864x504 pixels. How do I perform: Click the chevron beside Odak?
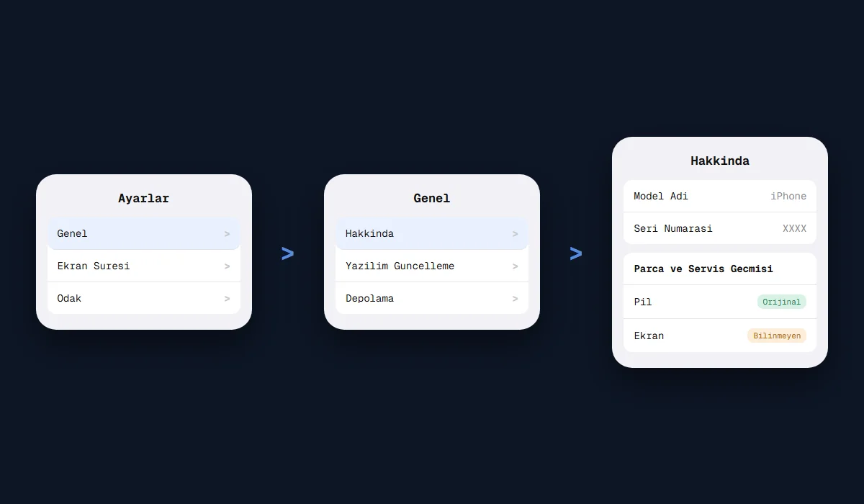tap(227, 299)
